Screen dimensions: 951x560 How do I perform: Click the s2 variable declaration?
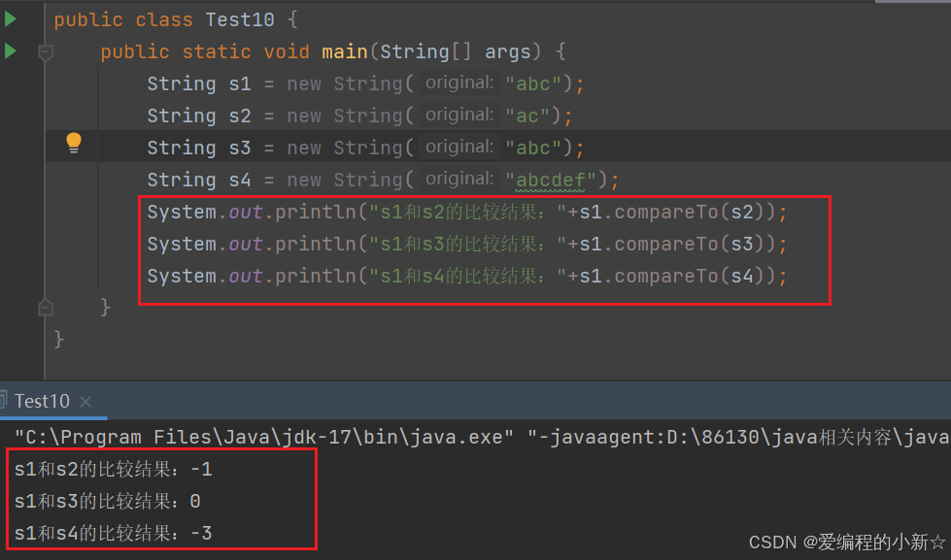[240, 115]
